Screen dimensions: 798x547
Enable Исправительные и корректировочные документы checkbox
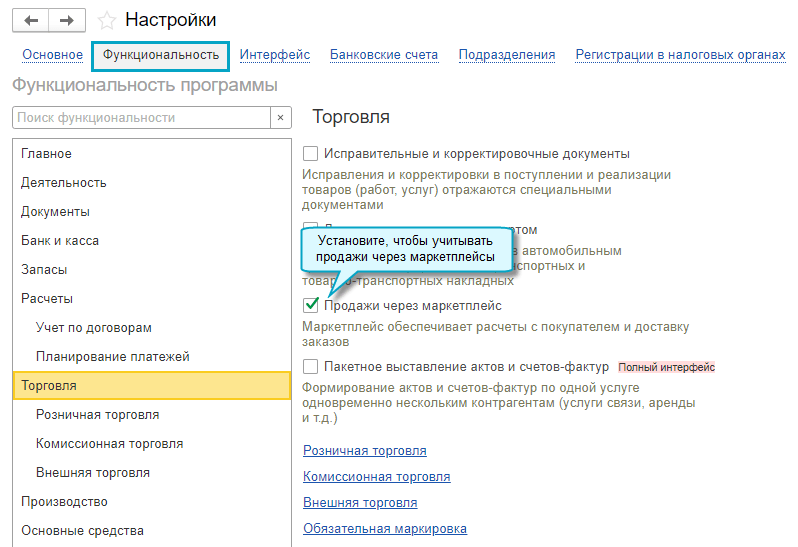tap(310, 153)
